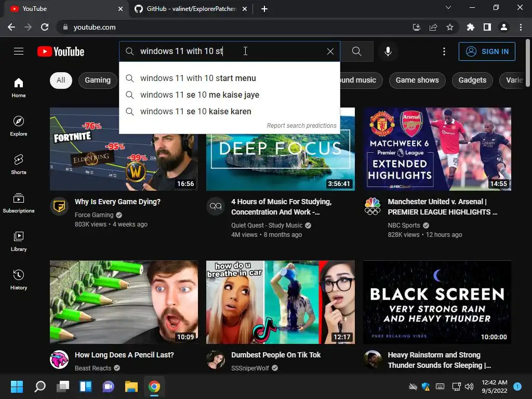Open Library in the sidebar
Viewport: 532px width, 399px height.
pos(19,241)
